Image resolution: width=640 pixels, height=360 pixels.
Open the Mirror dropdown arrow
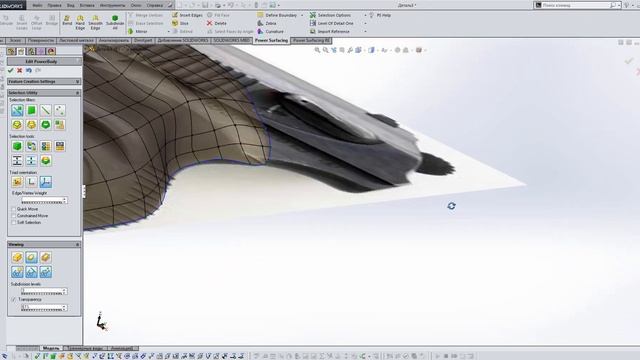(x=169, y=31)
